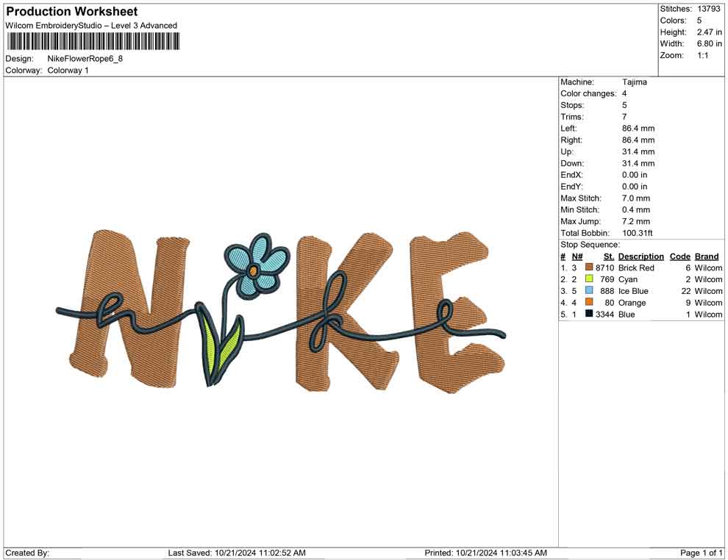Click the 'Cyan' description text
This screenshot has height=560, width=728.
628,279
